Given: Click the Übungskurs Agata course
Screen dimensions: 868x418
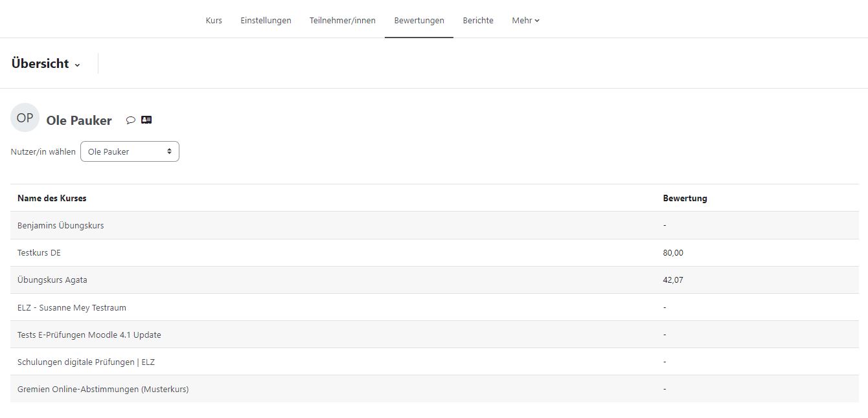Looking at the screenshot, I should [x=52, y=280].
